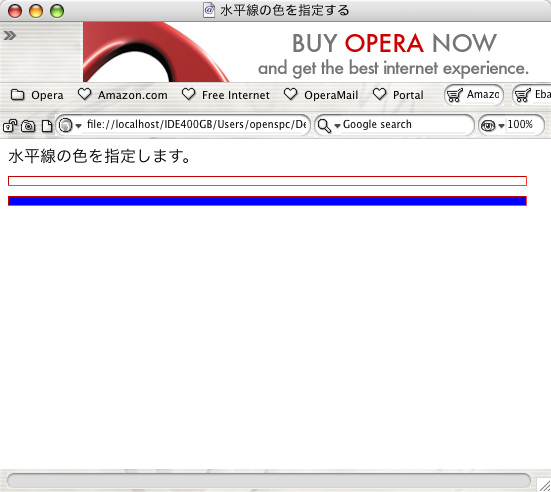Click the page icon in the title bar
This screenshot has width=551, height=492.
(x=209, y=10)
